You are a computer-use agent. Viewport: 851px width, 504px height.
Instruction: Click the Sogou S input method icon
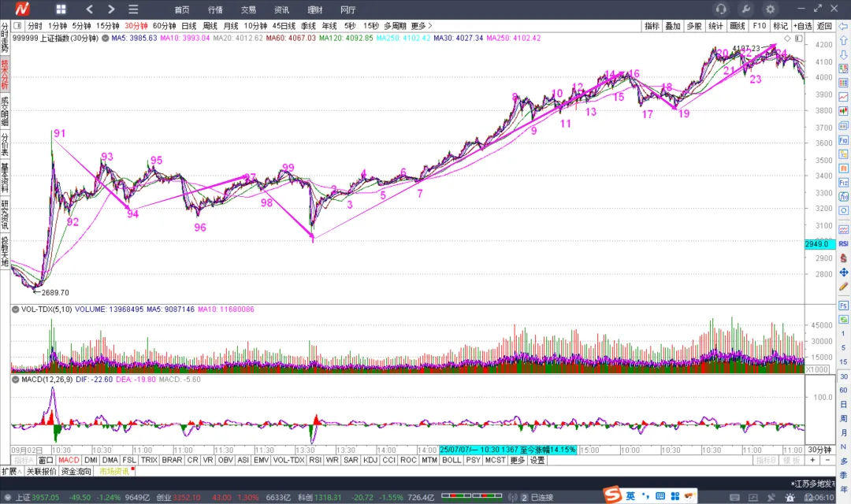[612, 495]
